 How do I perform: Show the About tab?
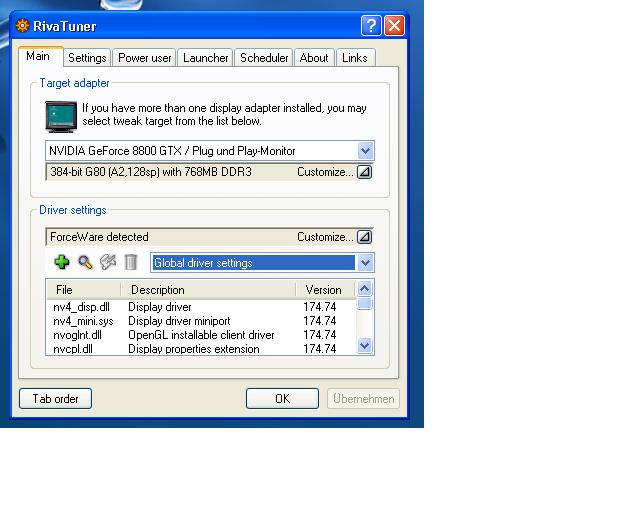[x=314, y=58]
